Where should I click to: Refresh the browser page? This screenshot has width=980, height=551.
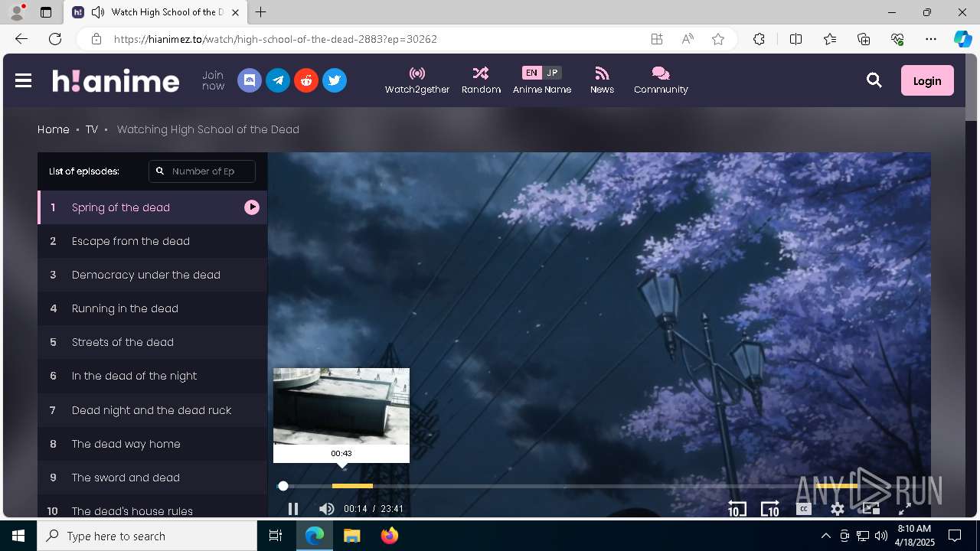tap(55, 39)
